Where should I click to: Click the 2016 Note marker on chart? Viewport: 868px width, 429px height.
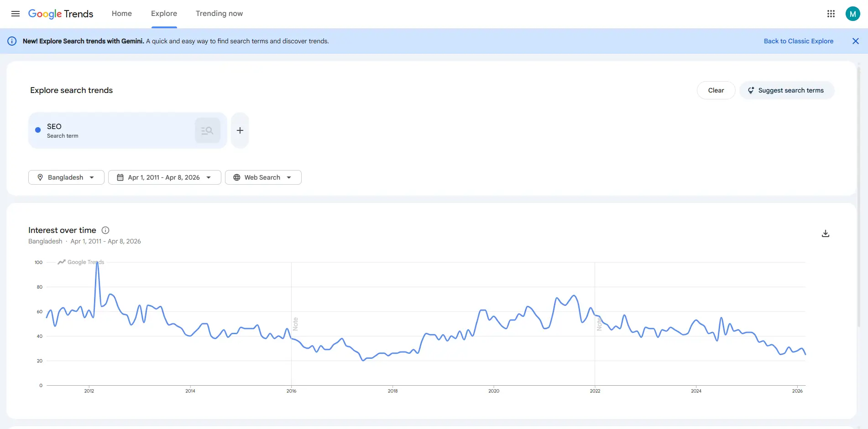point(295,324)
